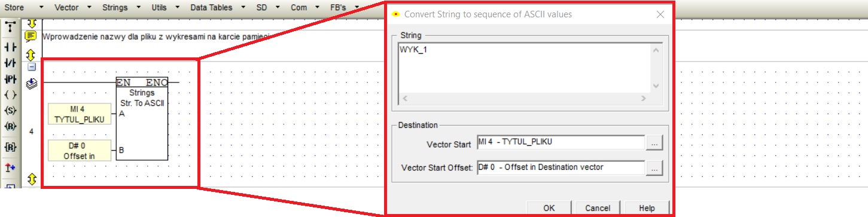Image resolution: width=868 pixels, height=217 pixels.
Task: Select the direct coil tool
Action: tap(10, 94)
